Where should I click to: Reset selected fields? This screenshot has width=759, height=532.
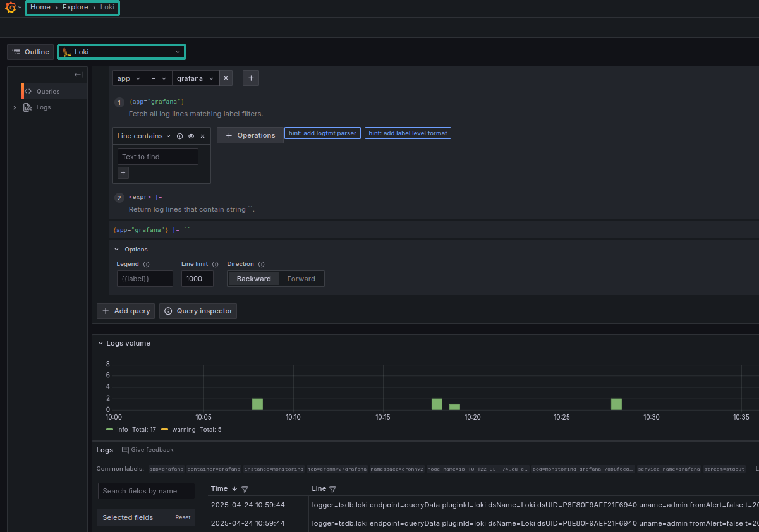click(183, 517)
